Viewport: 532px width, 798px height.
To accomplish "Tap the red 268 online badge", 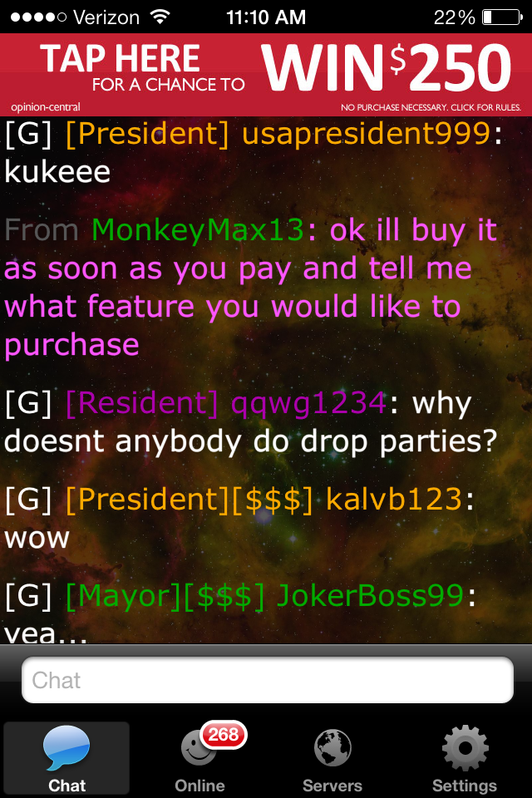I will tap(224, 734).
